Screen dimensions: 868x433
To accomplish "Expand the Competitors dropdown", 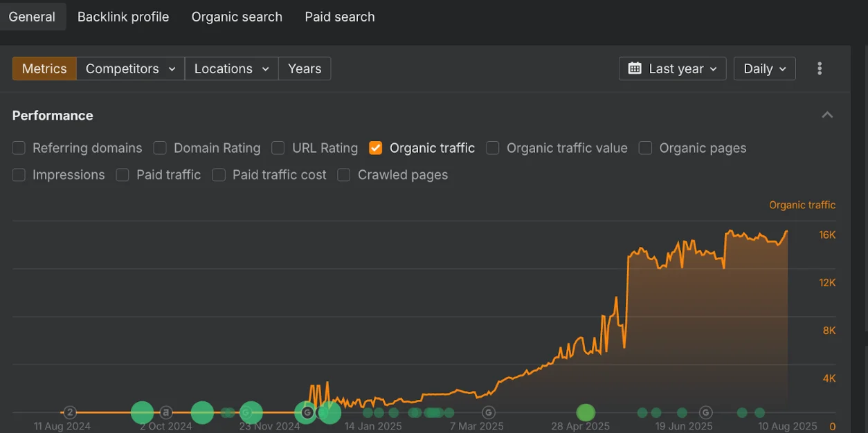I will tap(130, 68).
